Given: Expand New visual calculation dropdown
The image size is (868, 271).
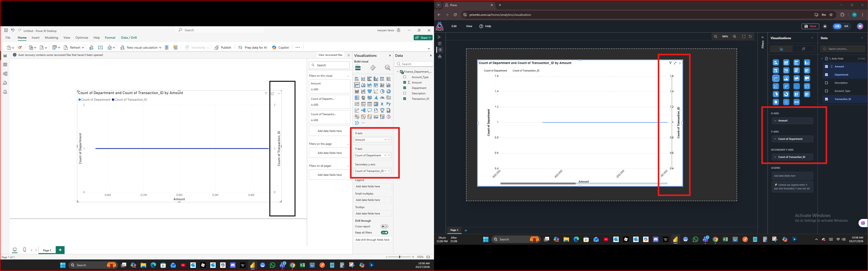Looking at the screenshot, I should [160, 48].
